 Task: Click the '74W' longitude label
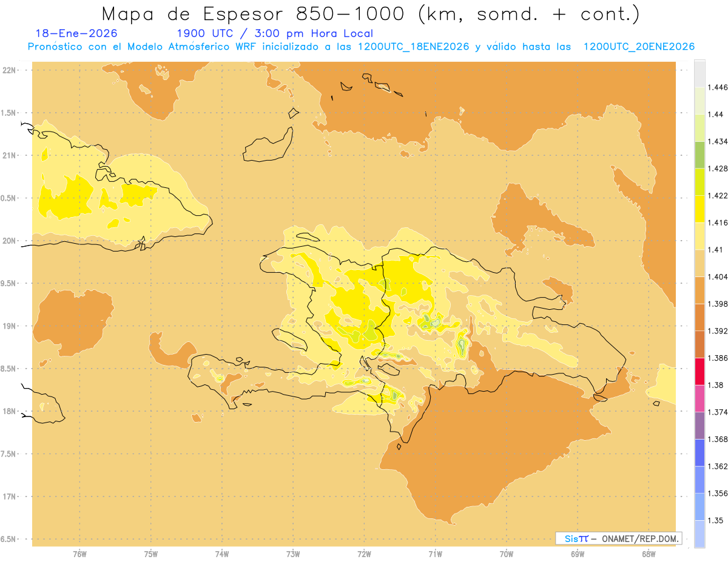point(221,554)
